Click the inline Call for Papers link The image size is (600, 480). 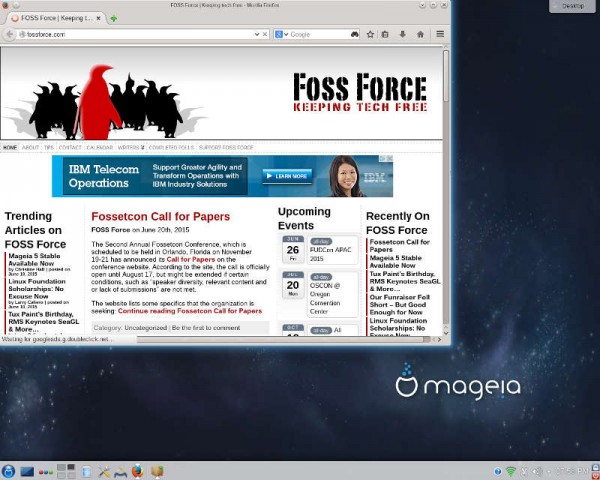coord(191,260)
